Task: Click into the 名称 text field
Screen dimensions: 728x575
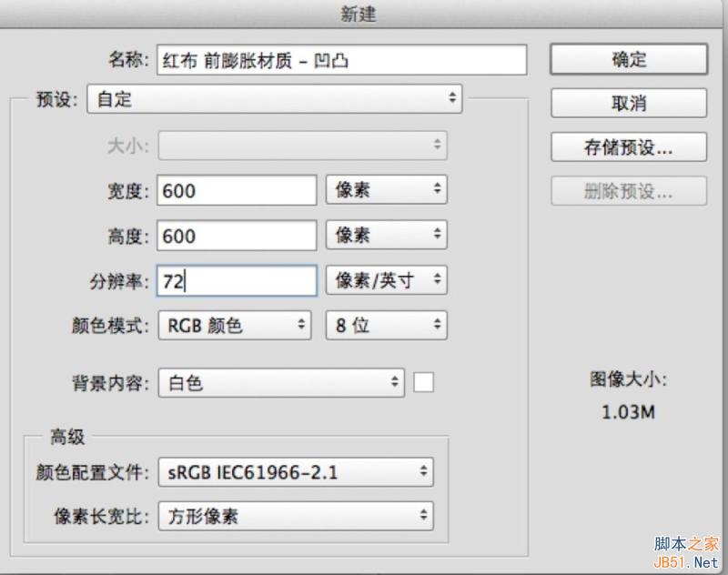Action: coord(342,60)
